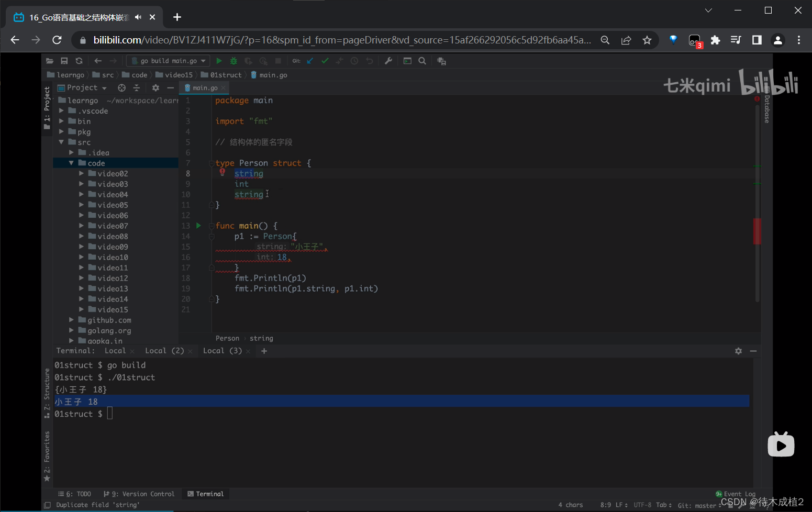Click the browser address bar URL
The width and height of the screenshot is (812, 512).
click(342, 40)
